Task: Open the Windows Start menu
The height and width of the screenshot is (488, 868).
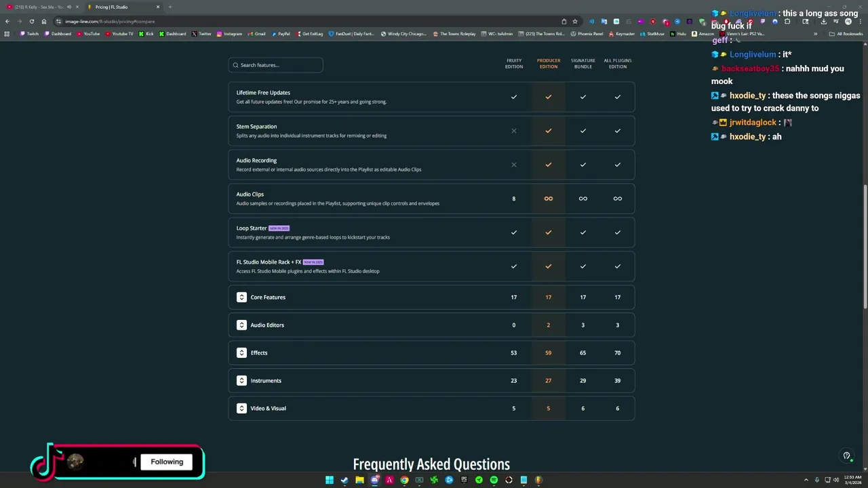Action: 330,480
